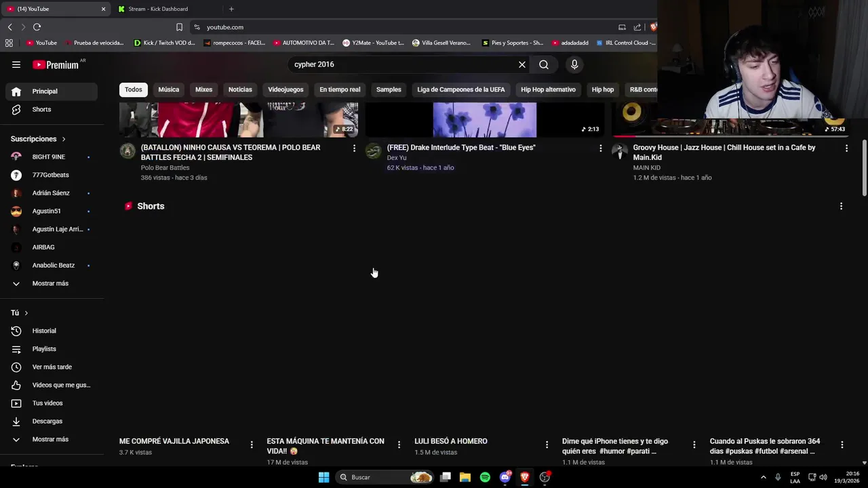The height and width of the screenshot is (488, 868).
Task: Open the Tú section header chevron
Action: coord(26,313)
